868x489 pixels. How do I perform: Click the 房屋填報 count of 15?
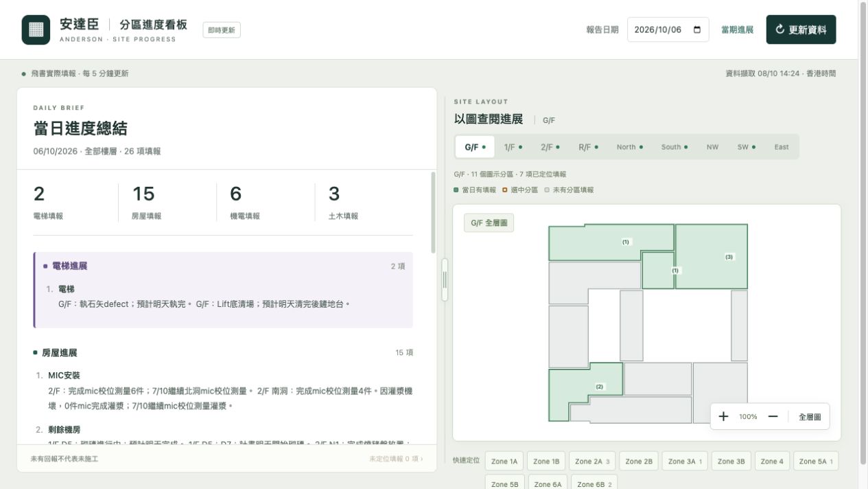click(143, 194)
